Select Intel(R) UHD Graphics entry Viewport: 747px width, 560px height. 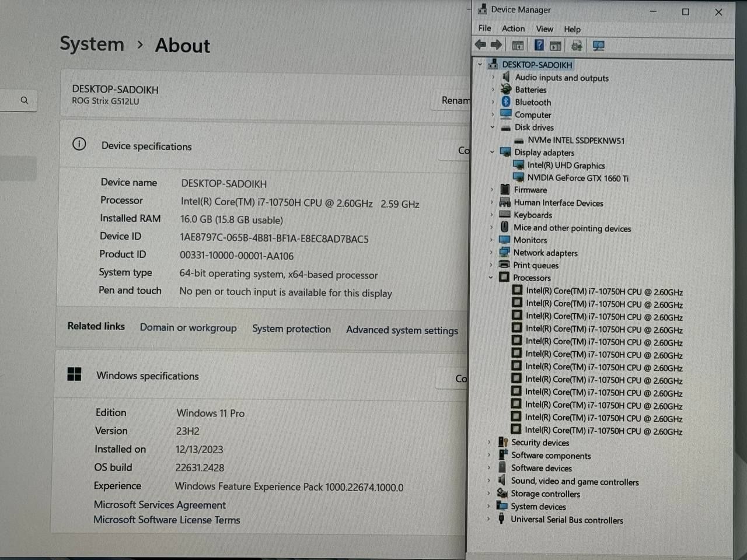566,165
